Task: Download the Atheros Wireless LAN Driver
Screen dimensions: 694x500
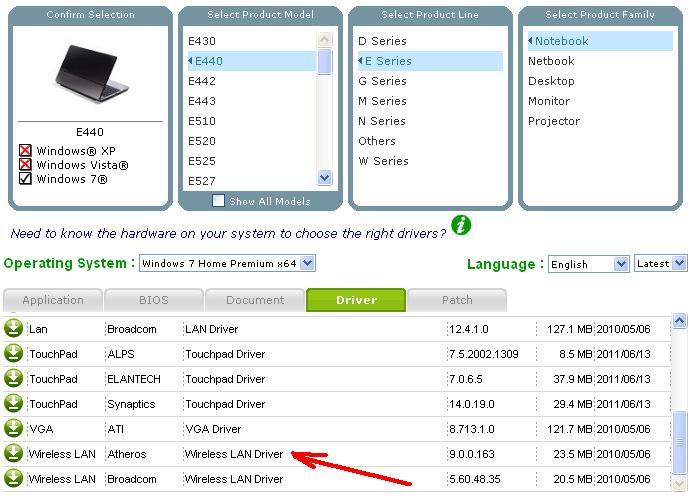Action: point(13,454)
